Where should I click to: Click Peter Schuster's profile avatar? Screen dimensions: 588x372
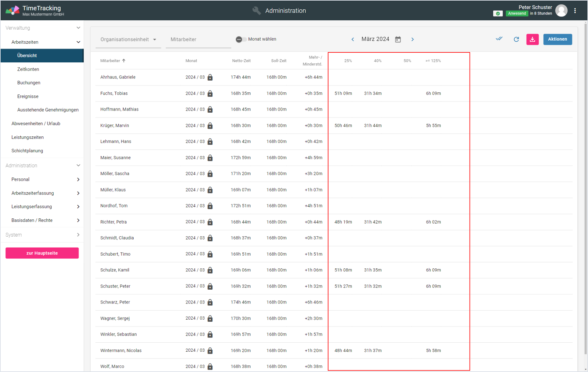coord(561,11)
